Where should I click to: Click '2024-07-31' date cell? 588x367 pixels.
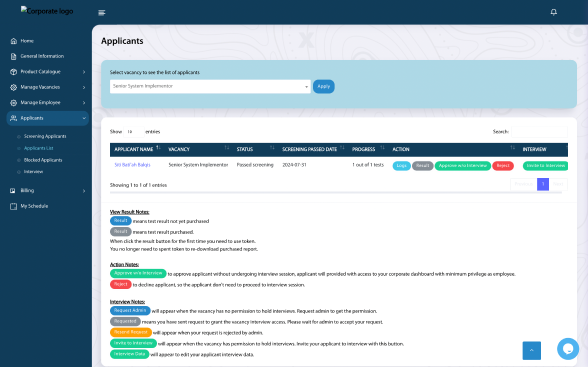coord(294,165)
